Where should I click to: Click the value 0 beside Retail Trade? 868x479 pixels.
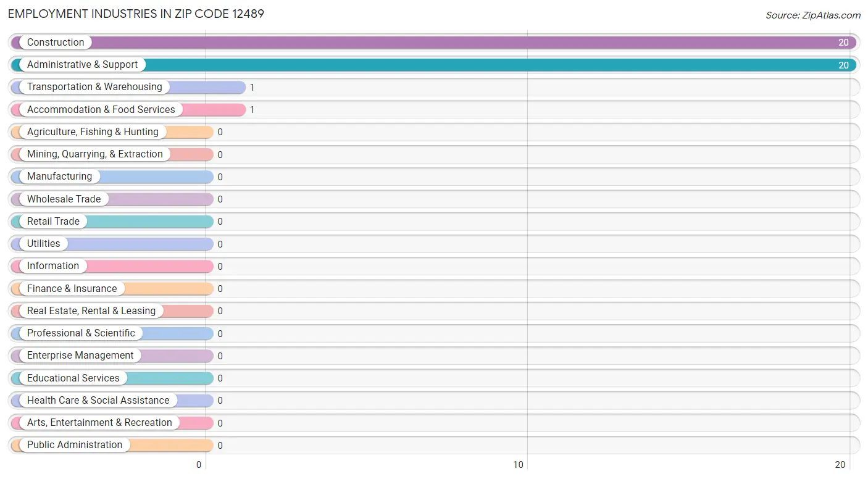coord(220,222)
